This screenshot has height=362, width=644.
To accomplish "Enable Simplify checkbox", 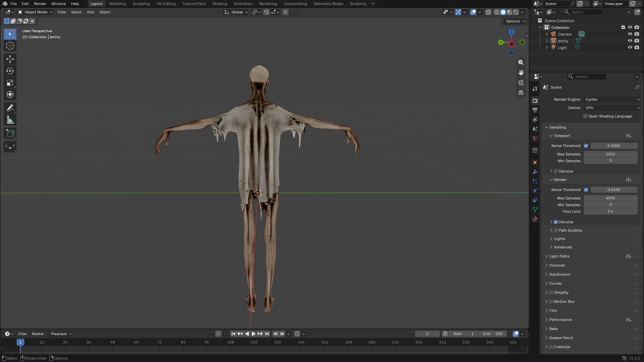I will pyautogui.click(x=551, y=292).
